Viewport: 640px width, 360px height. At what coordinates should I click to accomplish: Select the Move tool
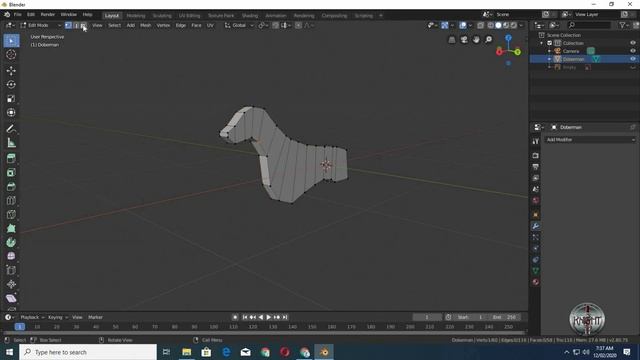point(11,71)
